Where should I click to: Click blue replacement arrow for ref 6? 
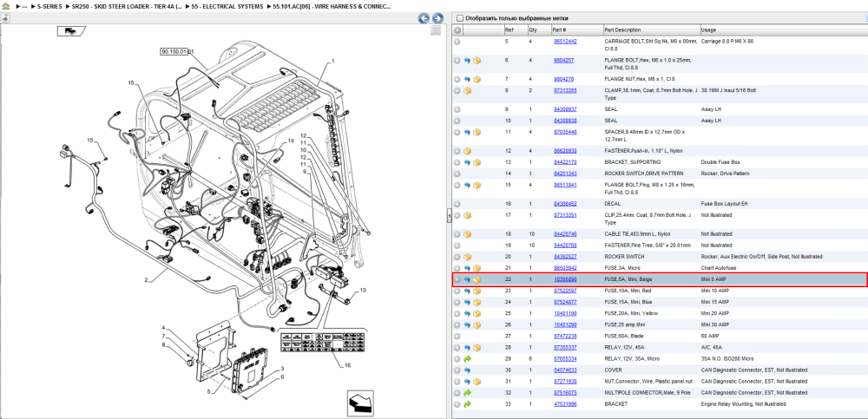pyautogui.click(x=467, y=61)
